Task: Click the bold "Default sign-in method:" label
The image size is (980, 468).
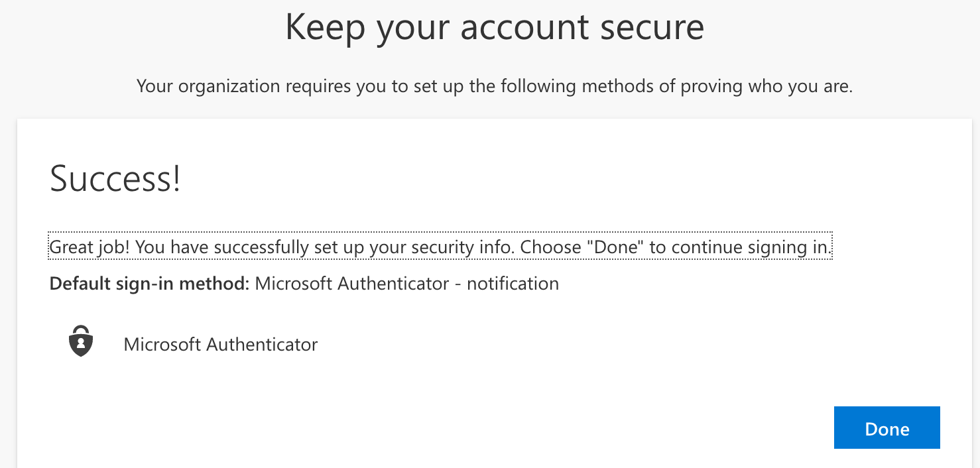Action: point(149,284)
